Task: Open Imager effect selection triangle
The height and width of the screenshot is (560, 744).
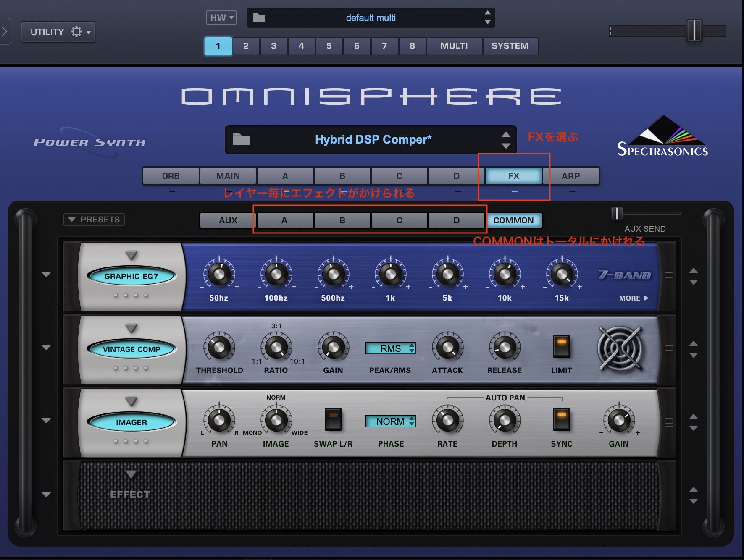Action: [x=131, y=401]
